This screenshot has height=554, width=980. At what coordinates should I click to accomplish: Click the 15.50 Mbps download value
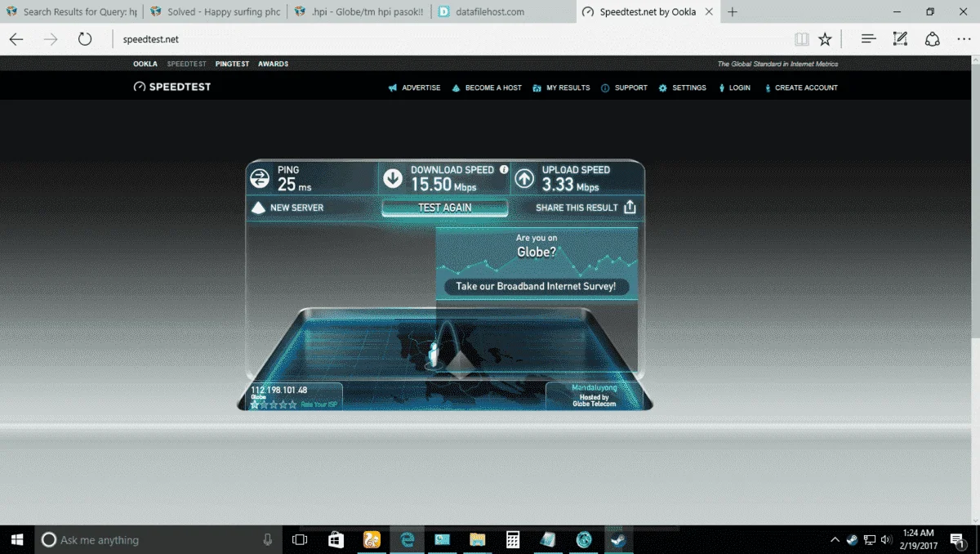[x=443, y=185]
